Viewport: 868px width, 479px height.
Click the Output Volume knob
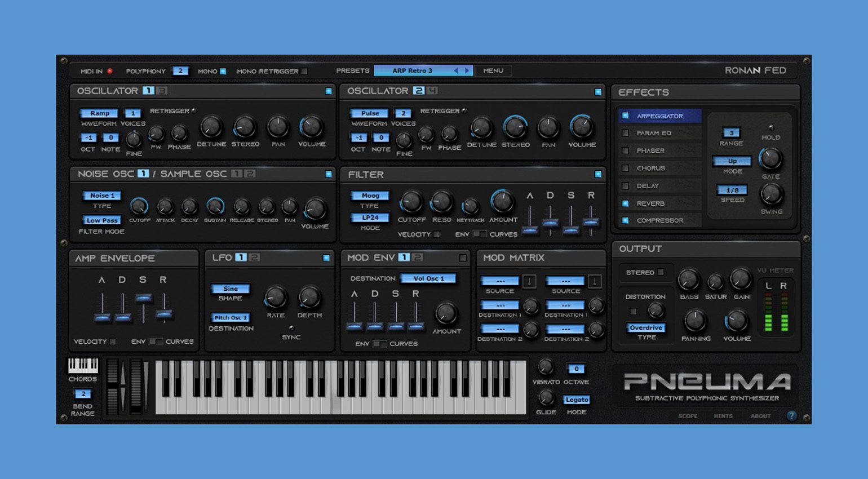736,321
